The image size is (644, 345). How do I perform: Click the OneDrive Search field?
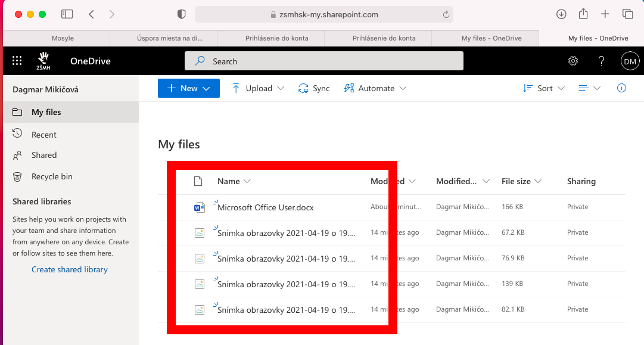pos(323,61)
